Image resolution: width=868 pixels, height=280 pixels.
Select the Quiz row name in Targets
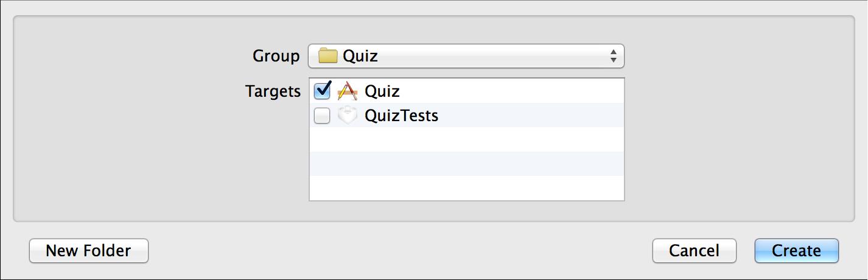click(x=382, y=91)
